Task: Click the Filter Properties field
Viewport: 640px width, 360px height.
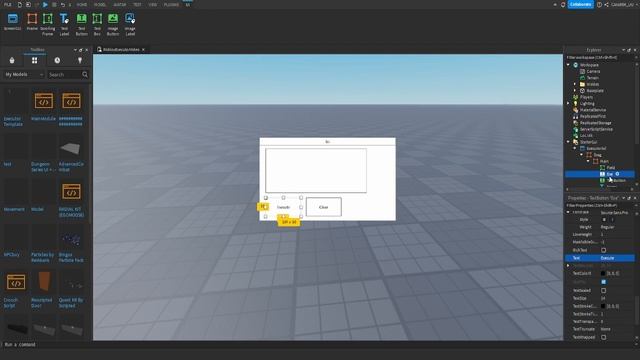Action: 599,205
